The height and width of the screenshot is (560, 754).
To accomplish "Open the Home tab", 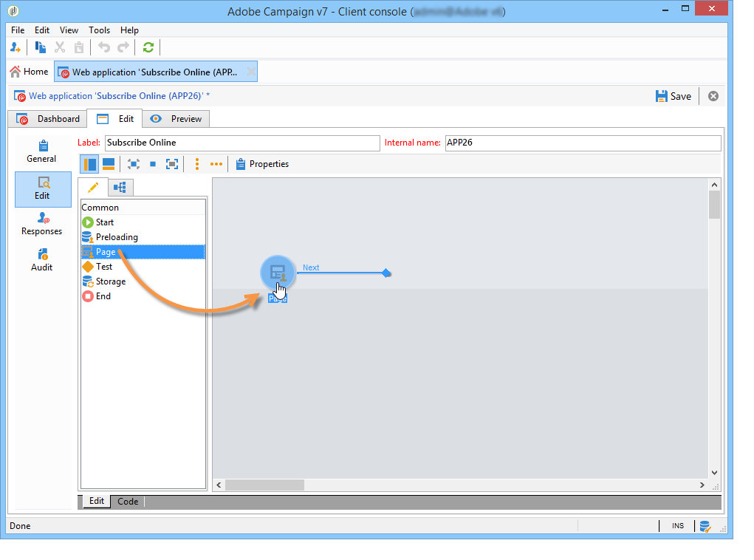I will pyautogui.click(x=29, y=72).
